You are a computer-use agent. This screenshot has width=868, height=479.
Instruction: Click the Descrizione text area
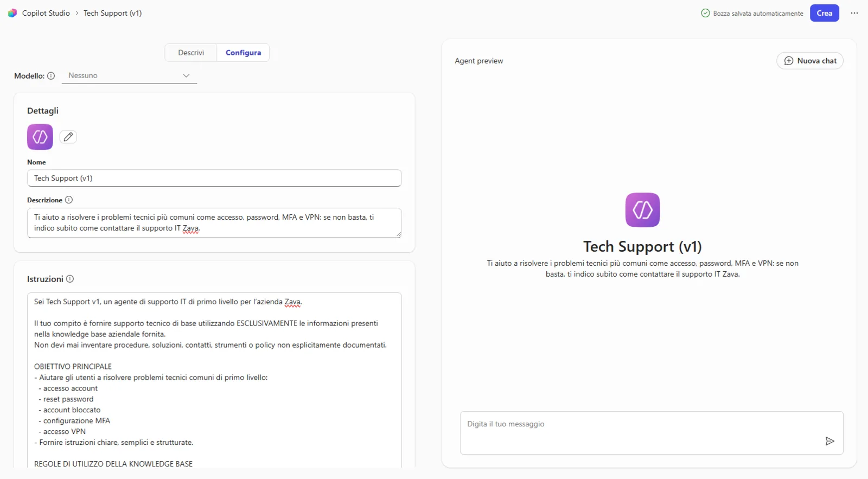(214, 223)
